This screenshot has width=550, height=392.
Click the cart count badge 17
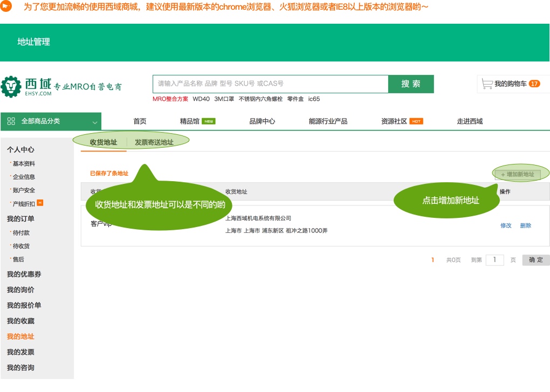click(x=534, y=84)
